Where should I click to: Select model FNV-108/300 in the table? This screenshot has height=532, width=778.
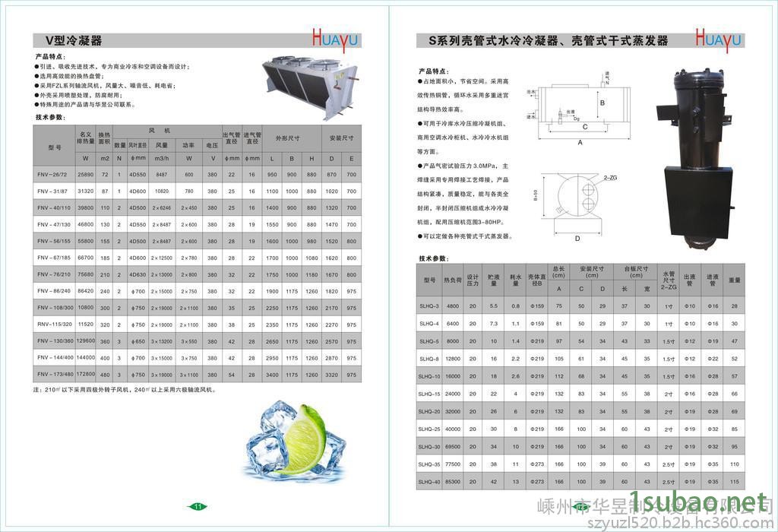pyautogui.click(x=55, y=308)
